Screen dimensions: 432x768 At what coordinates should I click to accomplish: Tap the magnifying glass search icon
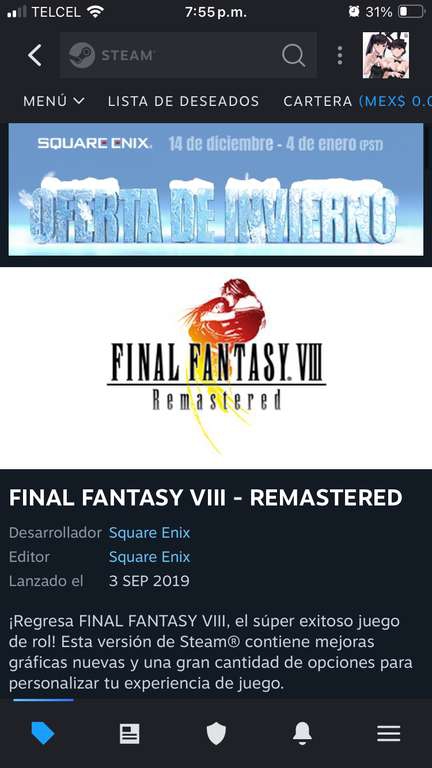[x=293, y=55]
